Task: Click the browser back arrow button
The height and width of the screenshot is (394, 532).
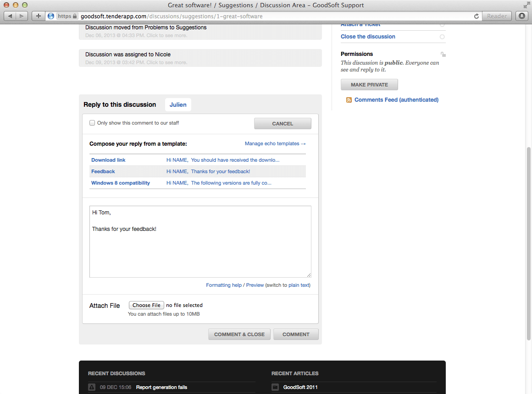Action: [x=10, y=16]
